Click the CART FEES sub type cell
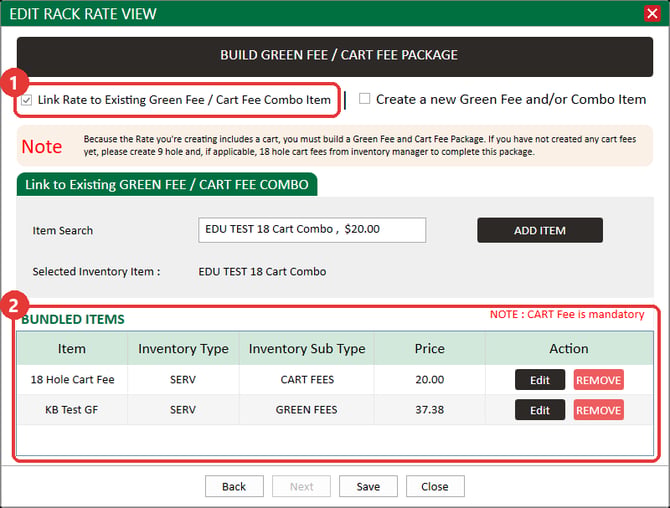This screenshot has height=508, width=670. 307,379
